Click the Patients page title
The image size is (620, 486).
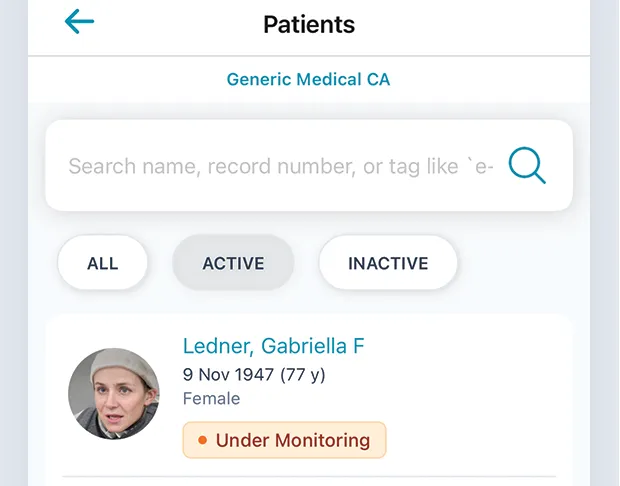pyautogui.click(x=309, y=23)
